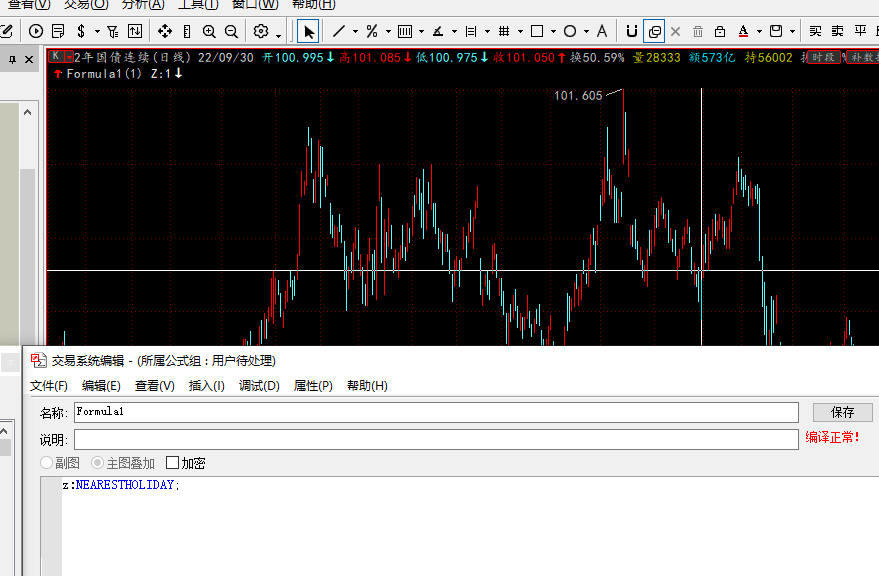The height and width of the screenshot is (576, 879).
Task: Click the scroll up arrow of left panel
Action: click(x=27, y=112)
